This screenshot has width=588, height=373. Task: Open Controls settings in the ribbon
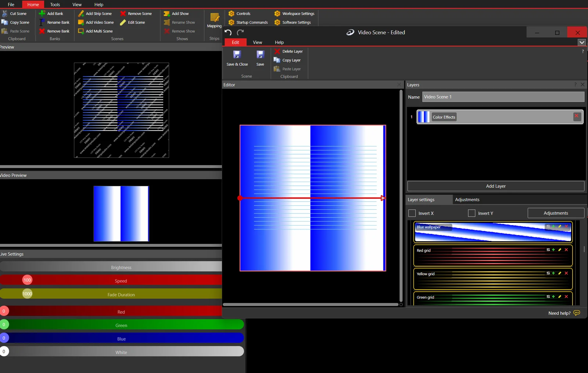pos(239,14)
